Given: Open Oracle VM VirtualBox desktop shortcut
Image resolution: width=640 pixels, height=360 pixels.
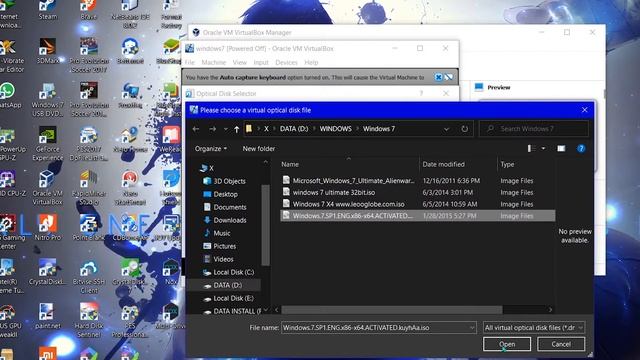Looking at the screenshot, I should point(47,188).
